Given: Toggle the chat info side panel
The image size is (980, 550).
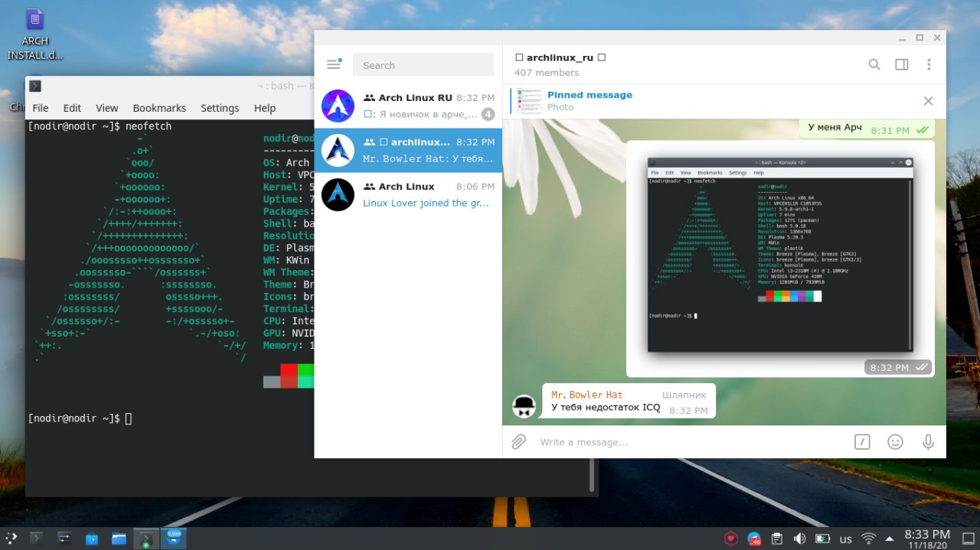Looking at the screenshot, I should click(x=902, y=65).
